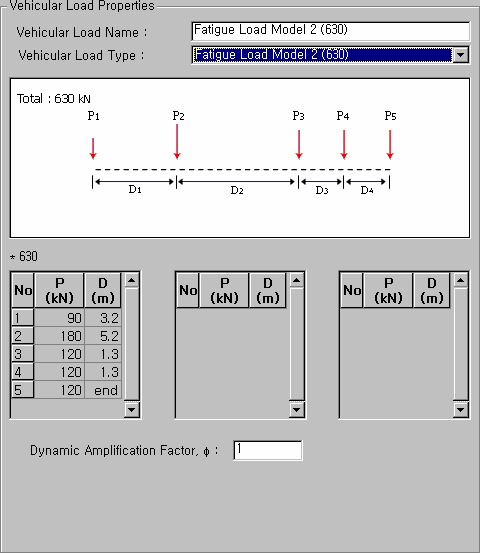The image size is (480, 553).
Task: Click the middle table's scroll down arrow
Action: pos(296,409)
